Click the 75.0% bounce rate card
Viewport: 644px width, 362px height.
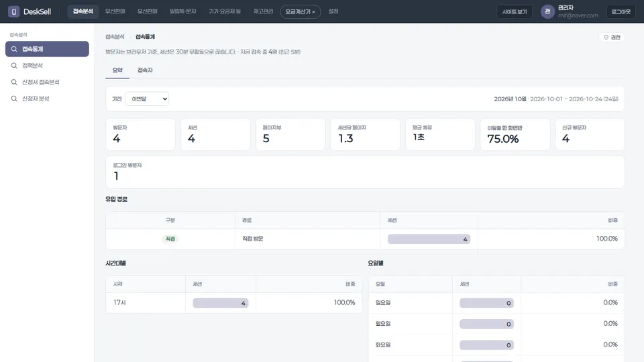coord(515,135)
